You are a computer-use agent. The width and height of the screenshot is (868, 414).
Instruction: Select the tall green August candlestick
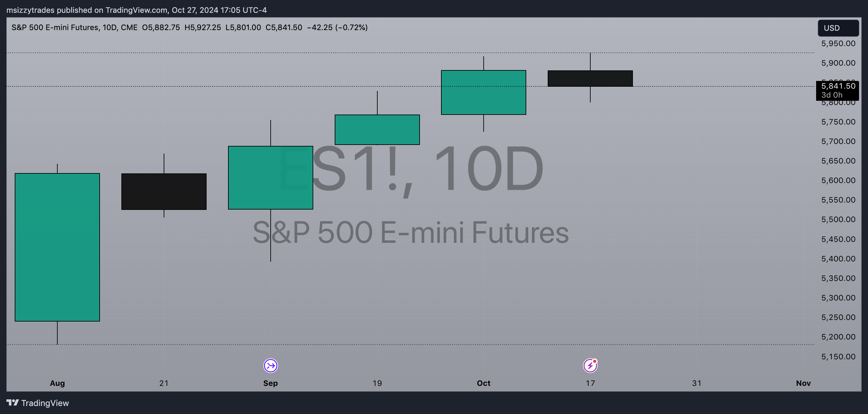57,247
